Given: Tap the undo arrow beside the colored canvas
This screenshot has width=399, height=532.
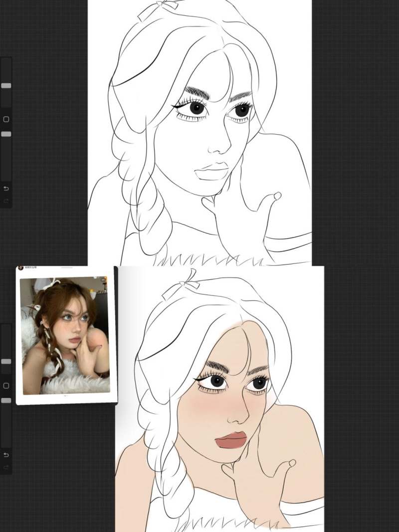Looking at the screenshot, I should [x=6, y=455].
